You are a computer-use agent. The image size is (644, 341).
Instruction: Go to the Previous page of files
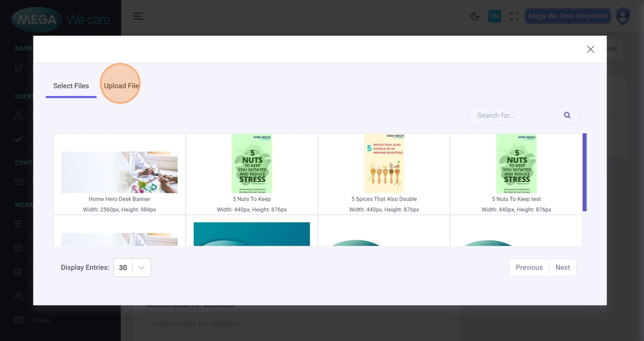click(x=529, y=267)
